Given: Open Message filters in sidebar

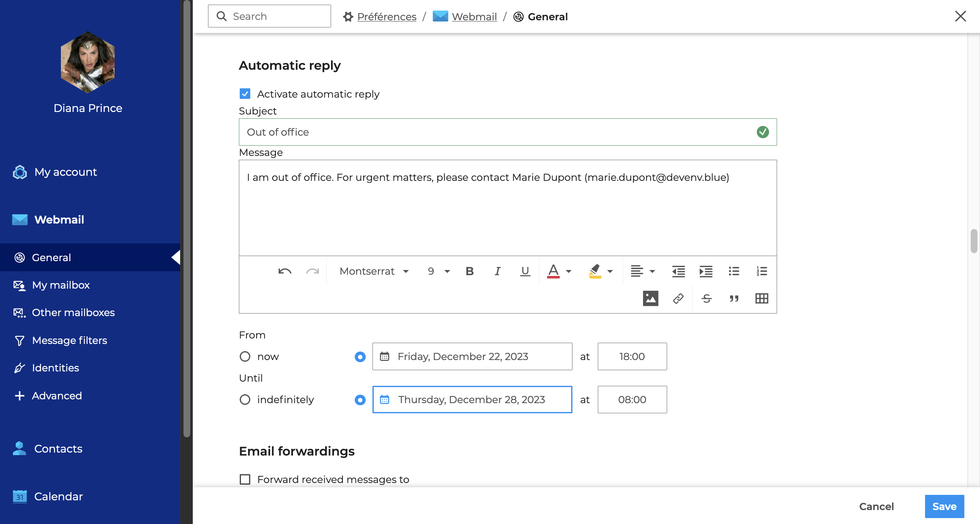Looking at the screenshot, I should pyautogui.click(x=69, y=340).
